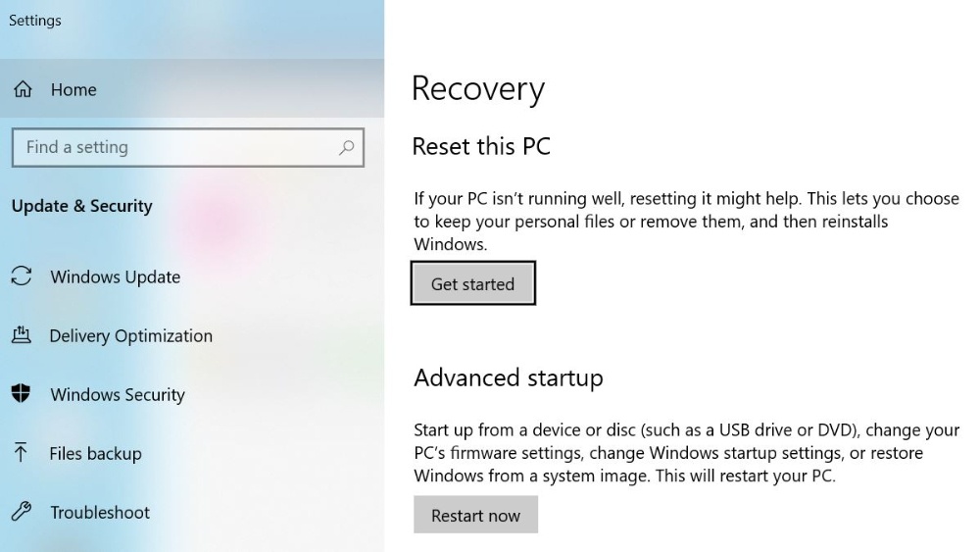Click the Home house icon
The width and height of the screenshot is (980, 552).
point(24,89)
